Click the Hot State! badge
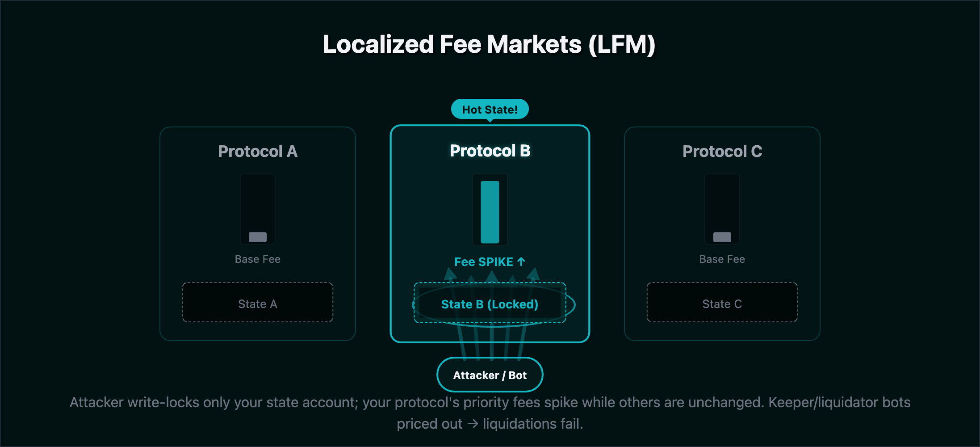This screenshot has width=980, height=447. (490, 110)
